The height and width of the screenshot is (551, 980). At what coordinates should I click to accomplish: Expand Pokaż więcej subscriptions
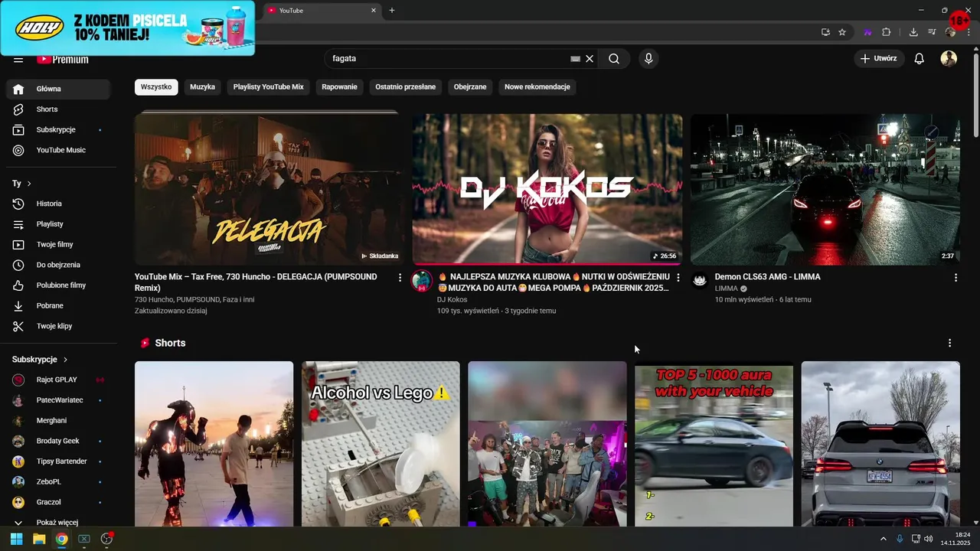point(58,522)
